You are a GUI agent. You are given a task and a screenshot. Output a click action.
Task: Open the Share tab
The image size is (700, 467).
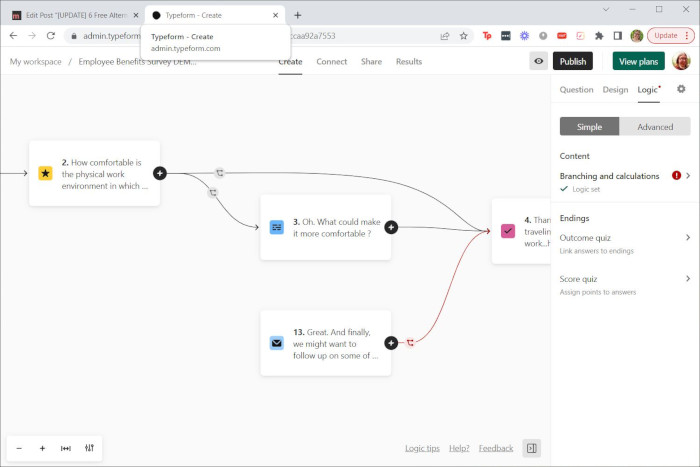(x=371, y=62)
